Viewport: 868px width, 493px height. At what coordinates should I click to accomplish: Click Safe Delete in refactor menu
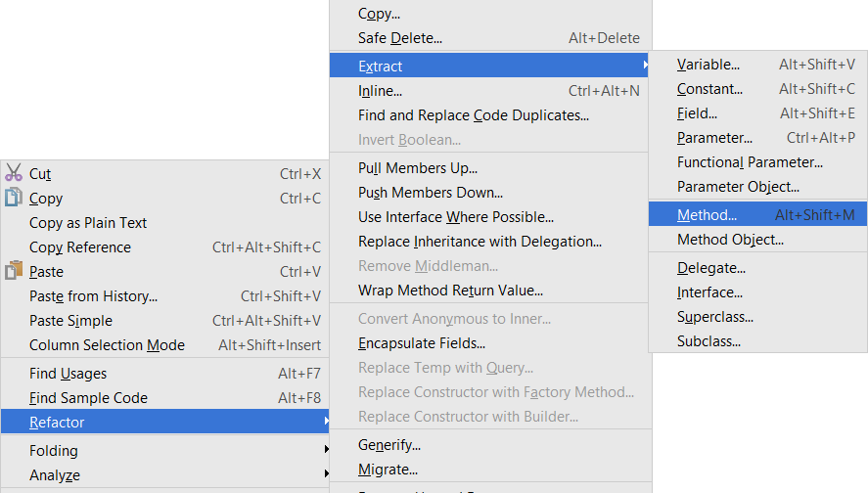[x=400, y=38]
